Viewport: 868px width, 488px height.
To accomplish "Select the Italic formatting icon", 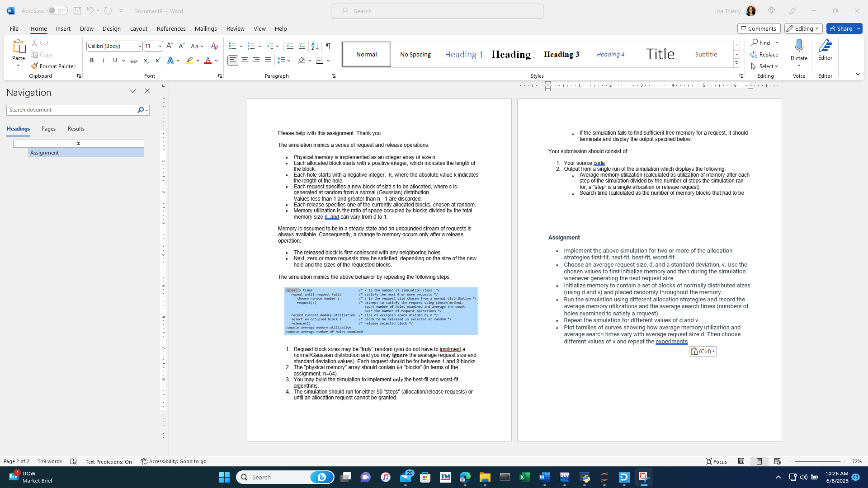I will point(103,60).
